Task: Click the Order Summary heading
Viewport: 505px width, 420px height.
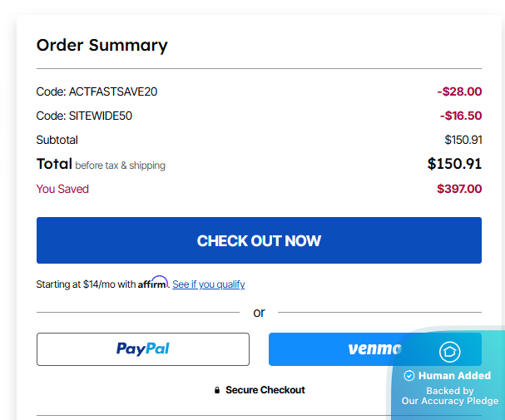Action: tap(101, 45)
